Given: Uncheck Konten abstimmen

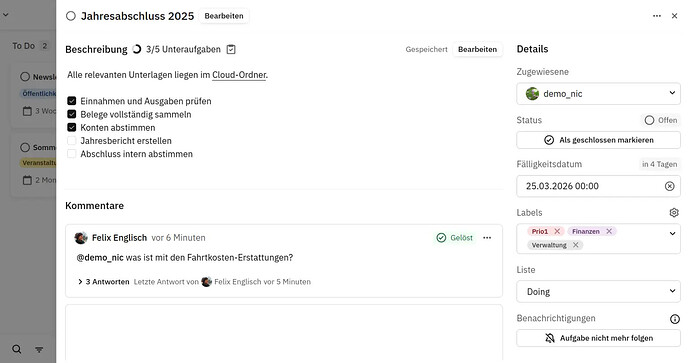Looking at the screenshot, I should pyautogui.click(x=72, y=128).
